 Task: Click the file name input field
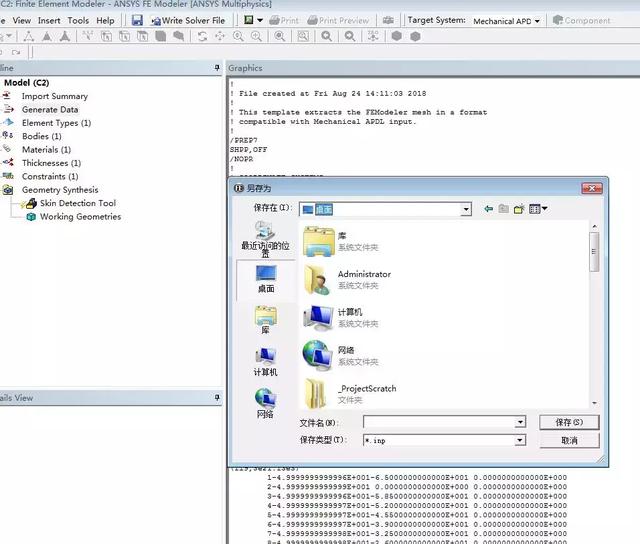pos(439,422)
